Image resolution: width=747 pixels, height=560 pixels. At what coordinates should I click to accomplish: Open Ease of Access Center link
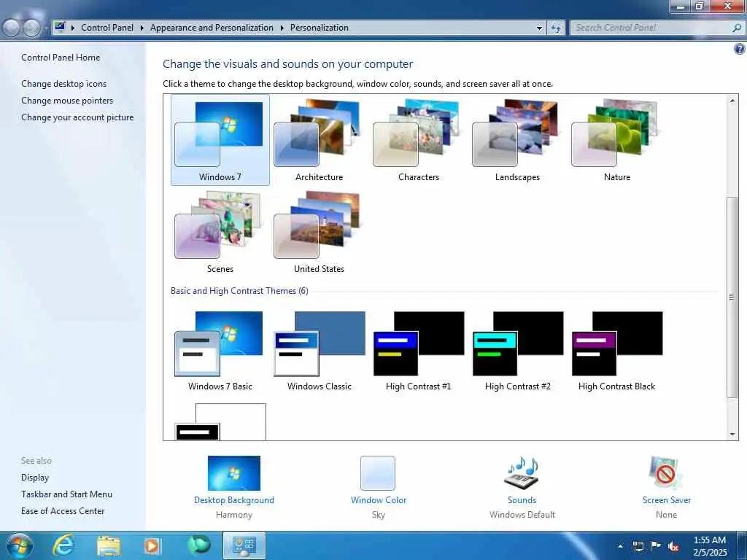63,511
